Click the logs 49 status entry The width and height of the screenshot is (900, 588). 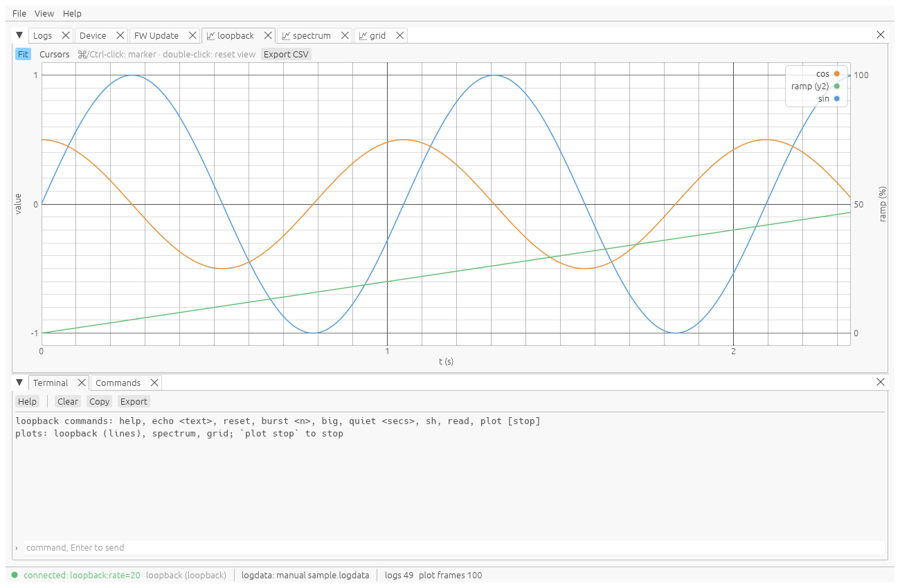point(399,575)
